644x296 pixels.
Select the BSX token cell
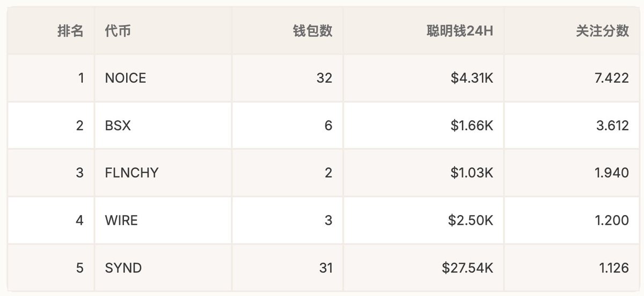[x=118, y=125]
